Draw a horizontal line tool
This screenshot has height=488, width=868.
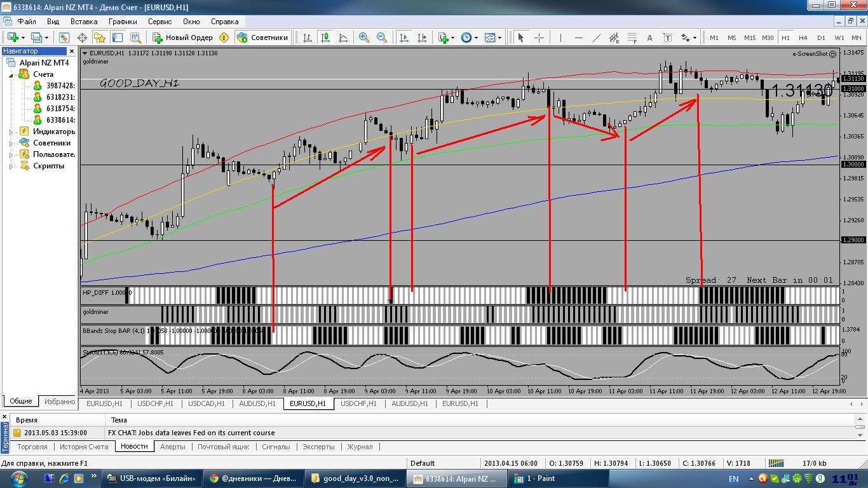578,37
